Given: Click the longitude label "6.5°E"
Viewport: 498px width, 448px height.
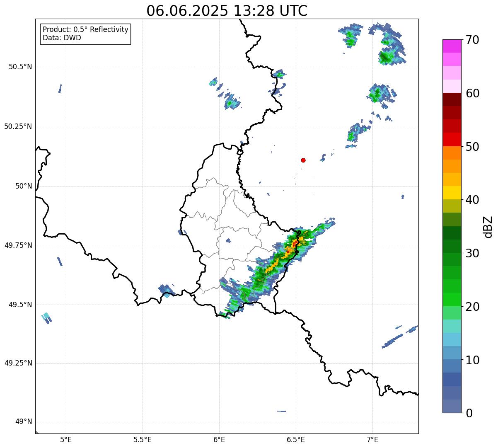Looking at the screenshot, I should coord(296,440).
